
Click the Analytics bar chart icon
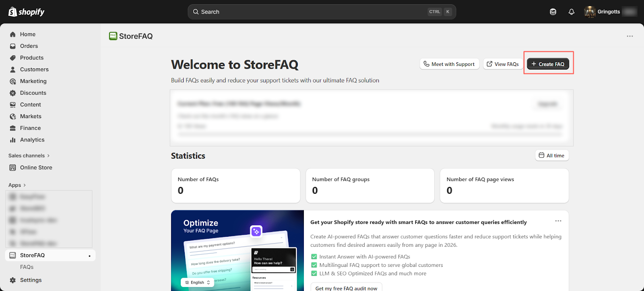[13, 140]
